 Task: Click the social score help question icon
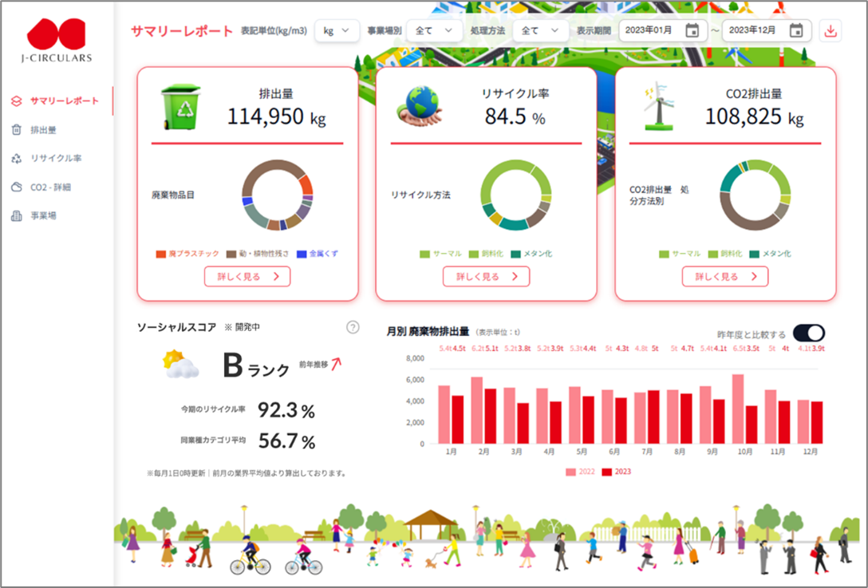coord(353,327)
